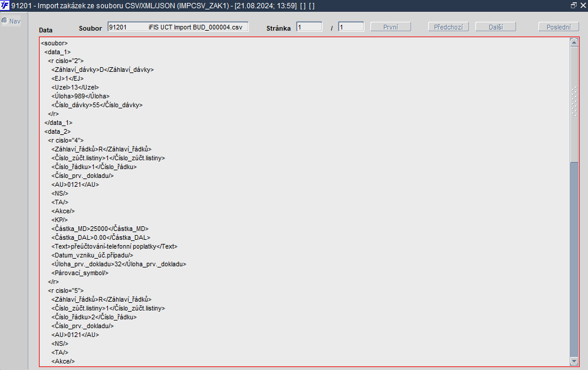
Task: Click the Částka_MD 25000 line
Action: 100,229
